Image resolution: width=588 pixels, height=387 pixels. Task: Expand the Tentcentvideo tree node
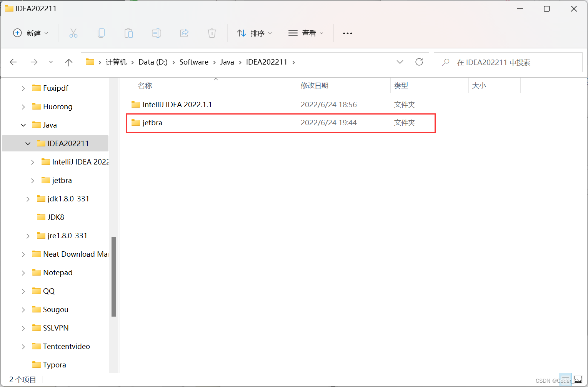click(x=23, y=347)
